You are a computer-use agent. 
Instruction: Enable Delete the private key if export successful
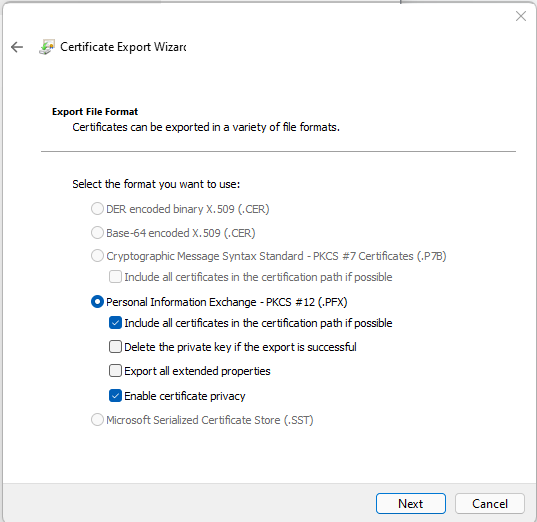tap(115, 347)
